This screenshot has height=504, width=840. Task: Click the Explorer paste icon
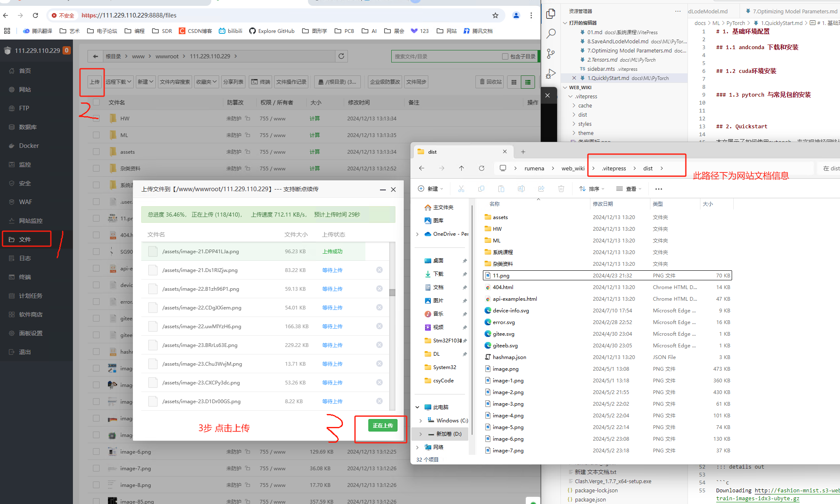point(501,189)
